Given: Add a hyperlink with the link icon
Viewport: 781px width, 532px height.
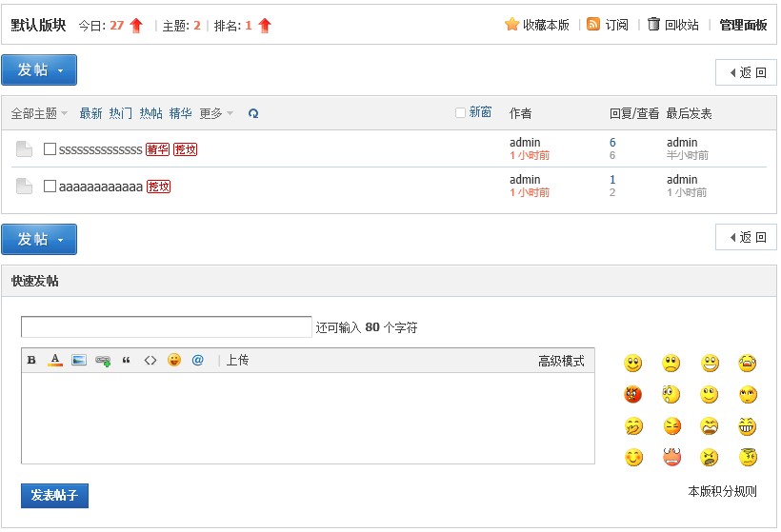Looking at the screenshot, I should (103, 361).
